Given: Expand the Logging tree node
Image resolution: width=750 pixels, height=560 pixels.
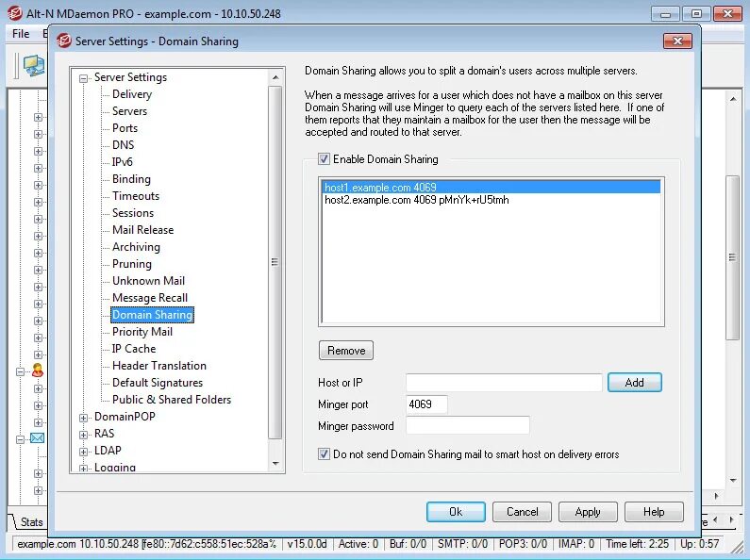Looking at the screenshot, I should coord(83,469).
